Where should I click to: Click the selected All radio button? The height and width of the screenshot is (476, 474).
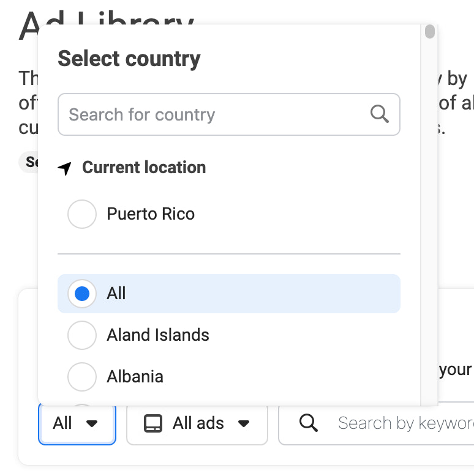pos(82,294)
